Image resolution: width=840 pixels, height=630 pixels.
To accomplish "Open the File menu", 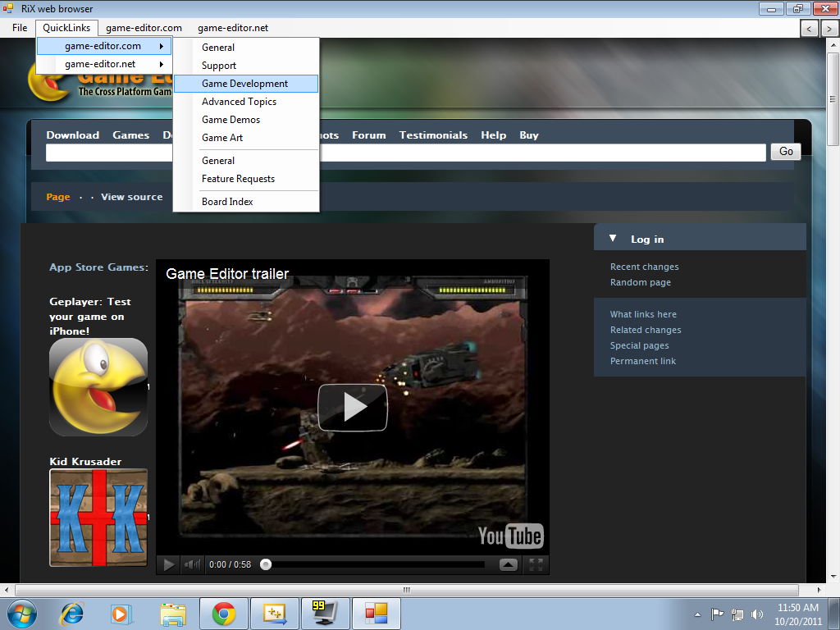I will click(20, 28).
